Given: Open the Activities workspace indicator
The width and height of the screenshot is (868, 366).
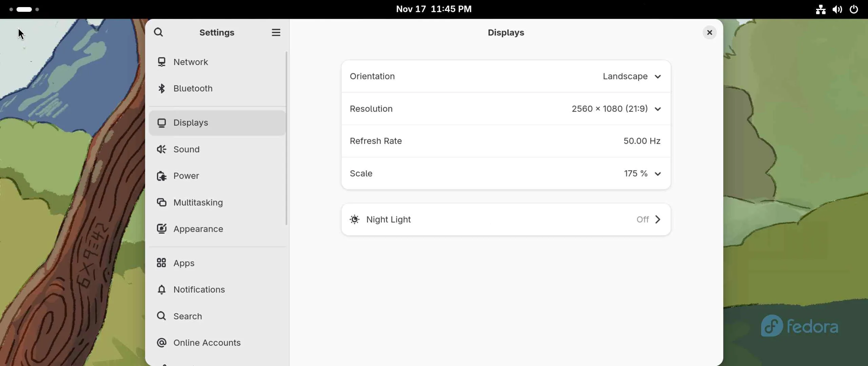Looking at the screenshot, I should (x=24, y=9).
